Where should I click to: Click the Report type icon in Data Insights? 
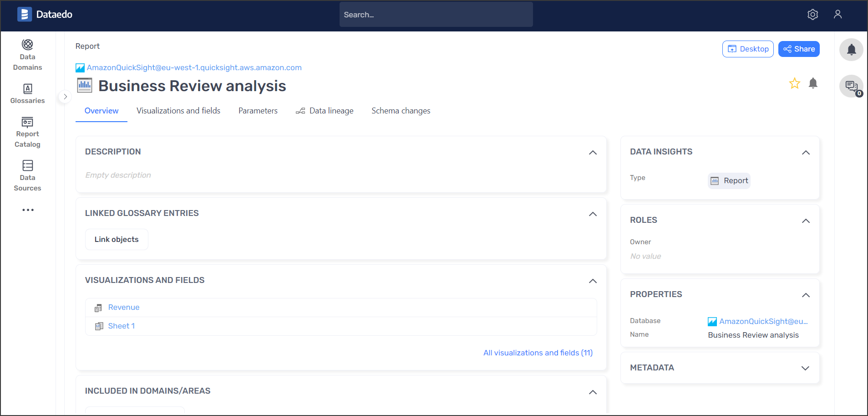coord(715,181)
